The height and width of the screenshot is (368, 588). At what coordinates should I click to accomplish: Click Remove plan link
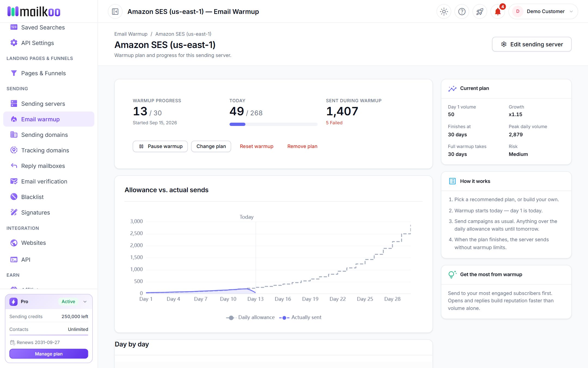pos(302,146)
